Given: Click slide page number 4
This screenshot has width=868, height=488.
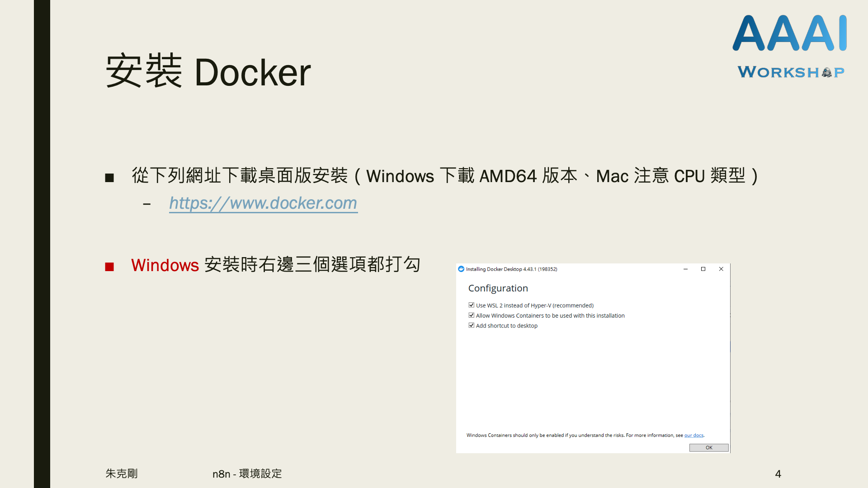Looking at the screenshot, I should [x=778, y=474].
